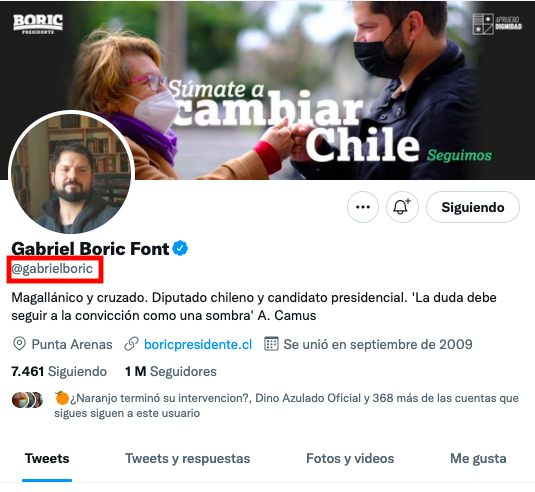
Task: Open the mutual followers avatars list
Action: pos(27,400)
